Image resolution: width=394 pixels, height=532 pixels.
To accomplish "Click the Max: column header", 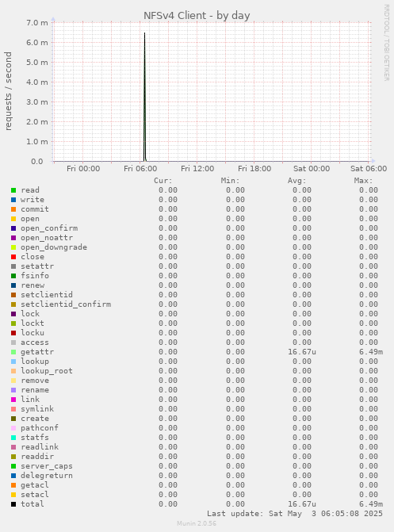I will [x=363, y=181].
